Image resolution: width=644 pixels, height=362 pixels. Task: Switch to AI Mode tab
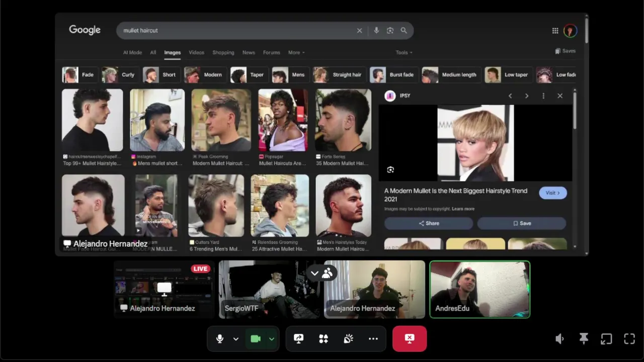tap(132, 52)
